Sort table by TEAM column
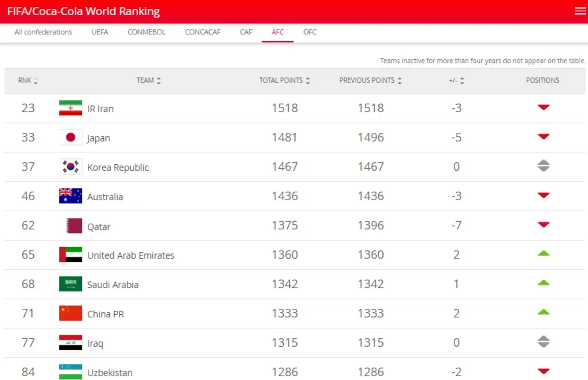This screenshot has width=588, height=380. point(148,80)
